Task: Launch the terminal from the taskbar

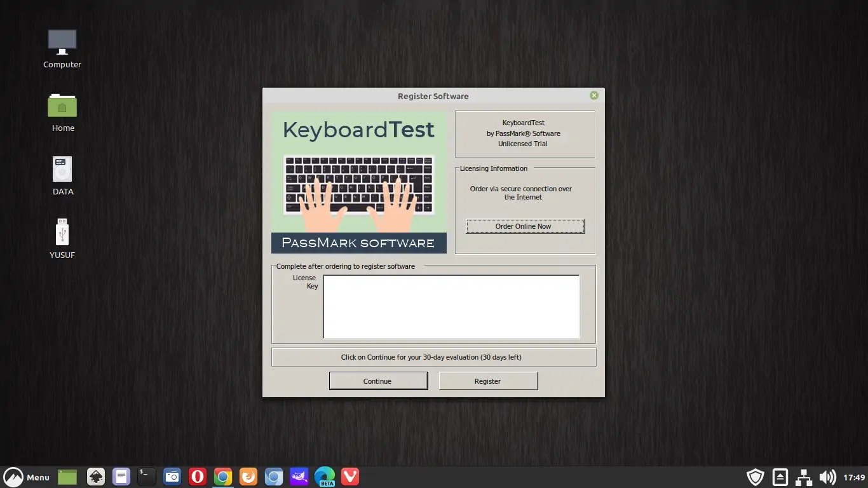Action: (147, 477)
